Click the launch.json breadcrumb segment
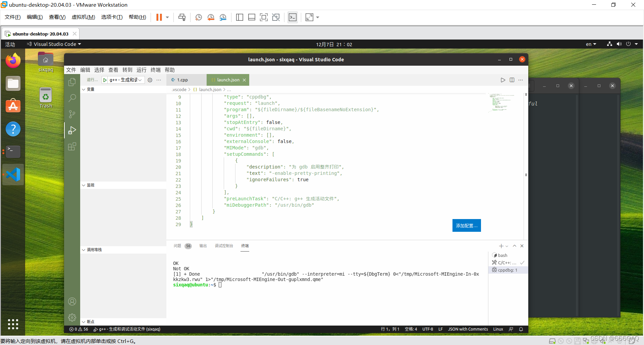This screenshot has width=644, height=345. point(210,89)
